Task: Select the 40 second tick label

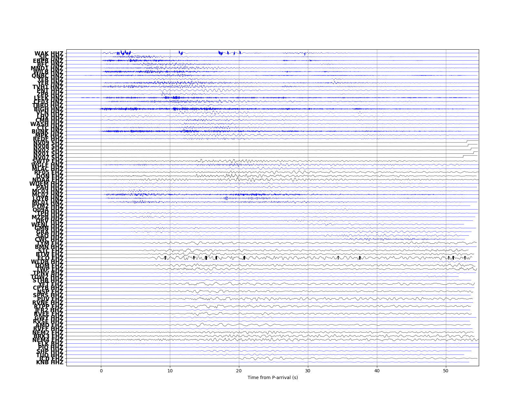Action: pyautogui.click(x=377, y=370)
